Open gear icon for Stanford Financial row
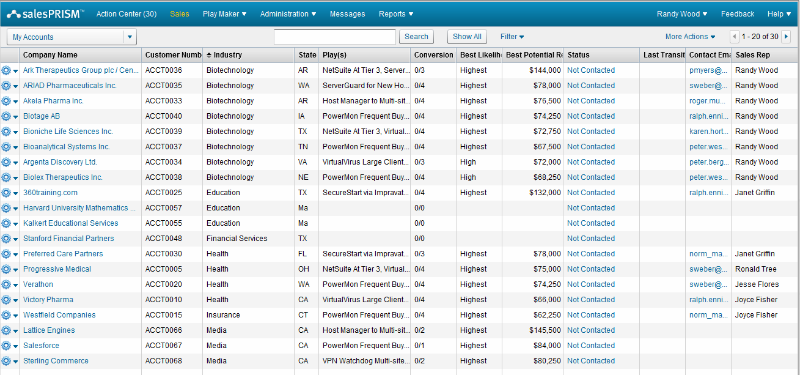The height and width of the screenshot is (375, 800). click(6, 239)
